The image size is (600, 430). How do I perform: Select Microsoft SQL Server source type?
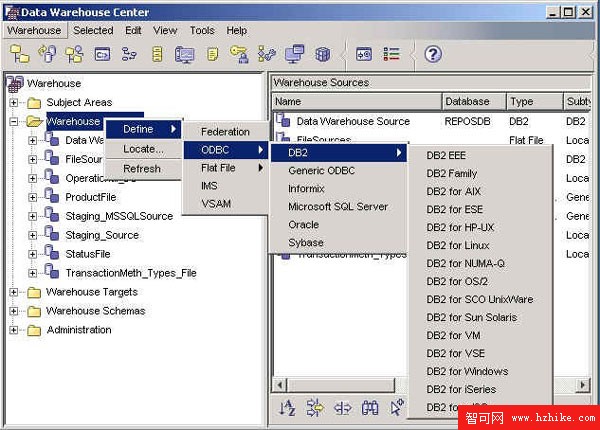point(338,206)
